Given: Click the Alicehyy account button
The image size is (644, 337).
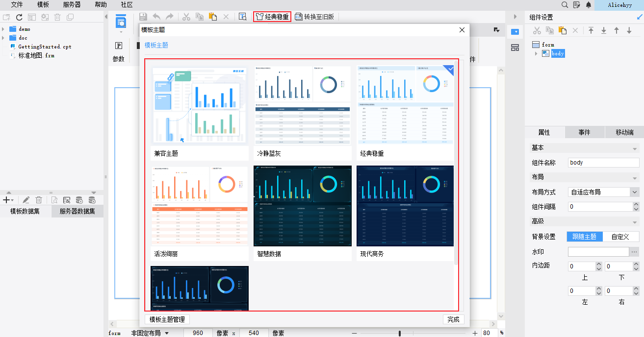Looking at the screenshot, I should coord(619,5).
